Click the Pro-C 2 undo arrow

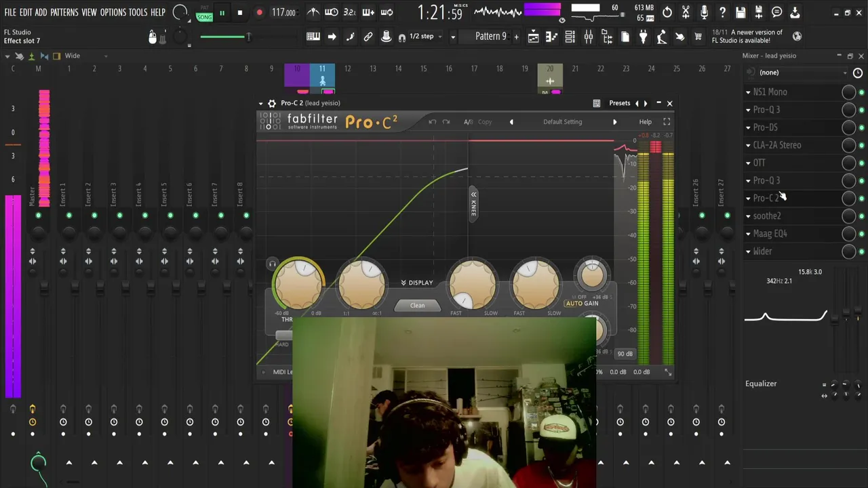tap(433, 122)
